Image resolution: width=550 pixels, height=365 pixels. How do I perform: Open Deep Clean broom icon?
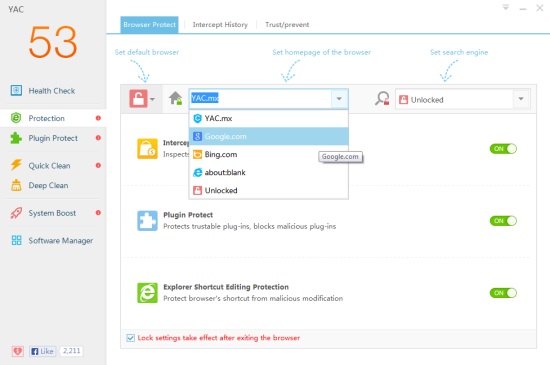click(16, 185)
